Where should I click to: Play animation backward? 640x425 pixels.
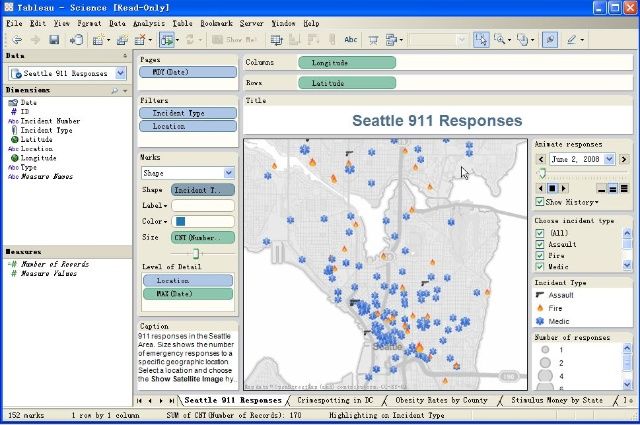(540, 188)
